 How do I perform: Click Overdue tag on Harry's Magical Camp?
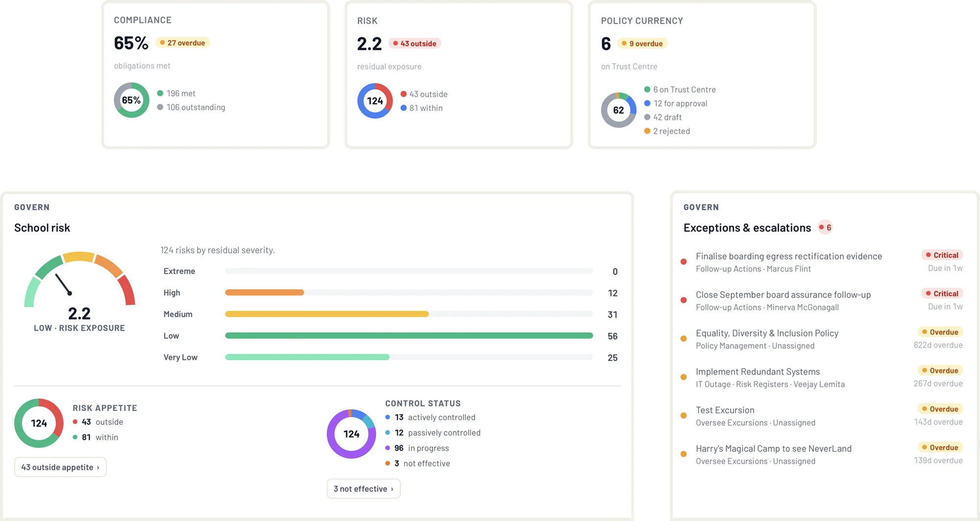(940, 448)
